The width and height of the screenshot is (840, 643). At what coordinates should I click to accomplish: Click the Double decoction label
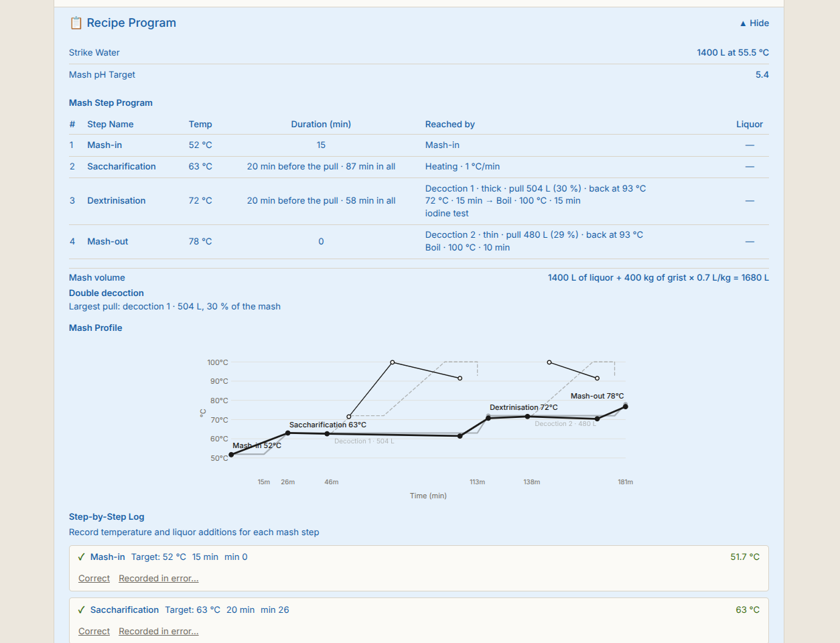pyautogui.click(x=107, y=293)
